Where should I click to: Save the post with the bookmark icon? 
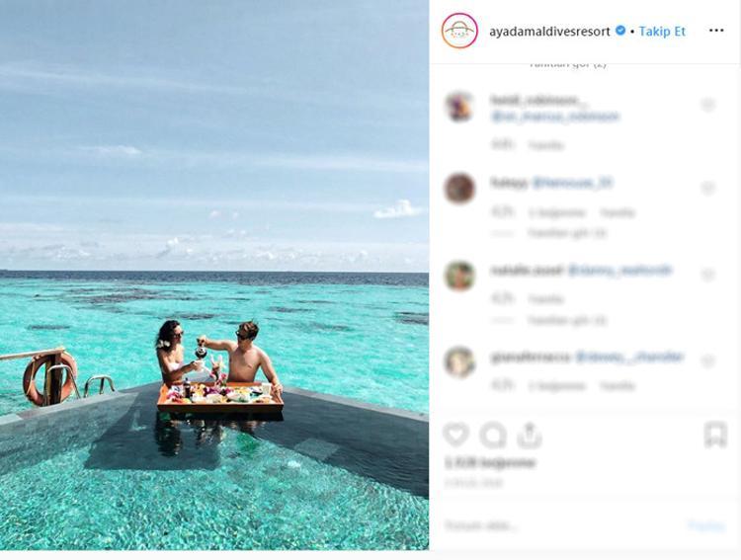pos(716,435)
